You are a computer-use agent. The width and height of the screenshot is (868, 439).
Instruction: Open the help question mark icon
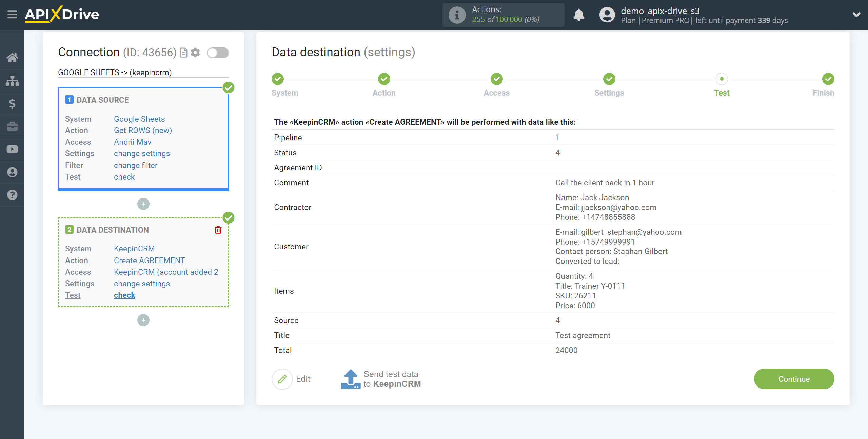coord(12,195)
